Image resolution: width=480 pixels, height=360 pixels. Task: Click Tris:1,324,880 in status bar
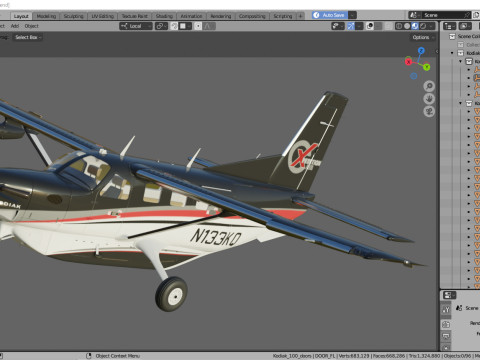tap(424, 356)
